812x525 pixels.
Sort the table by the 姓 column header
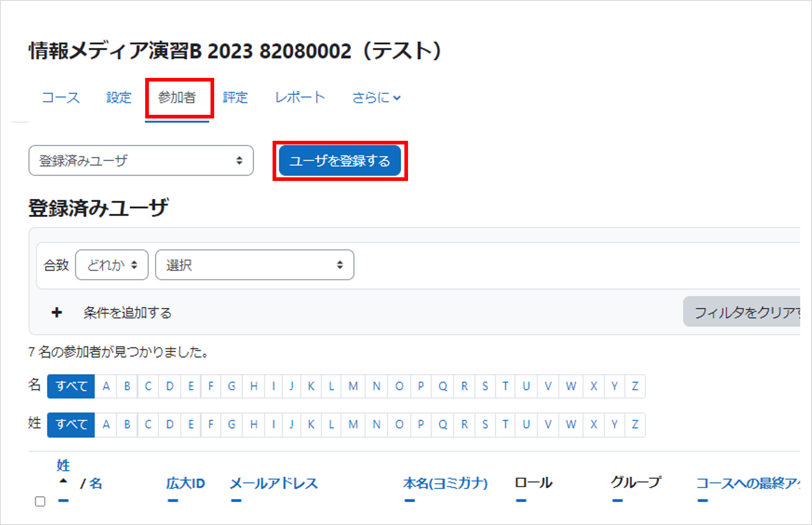click(63, 465)
